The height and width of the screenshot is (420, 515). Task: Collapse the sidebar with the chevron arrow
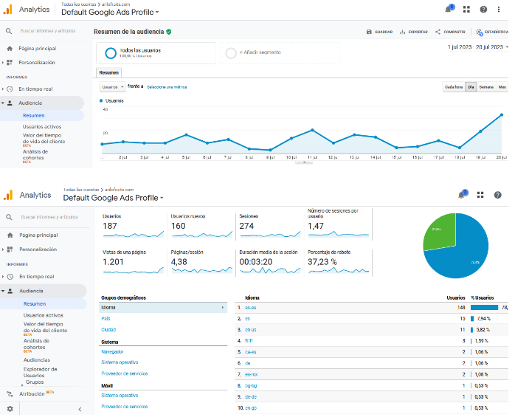click(x=80, y=408)
